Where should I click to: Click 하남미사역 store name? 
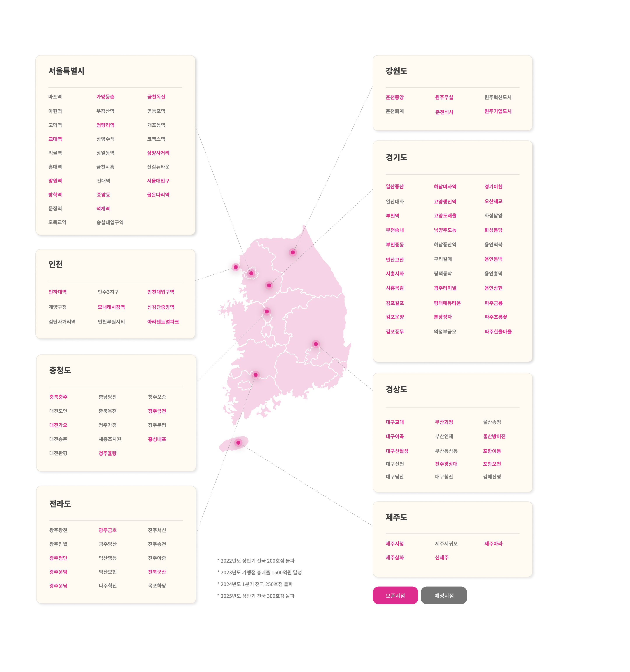[x=445, y=187]
